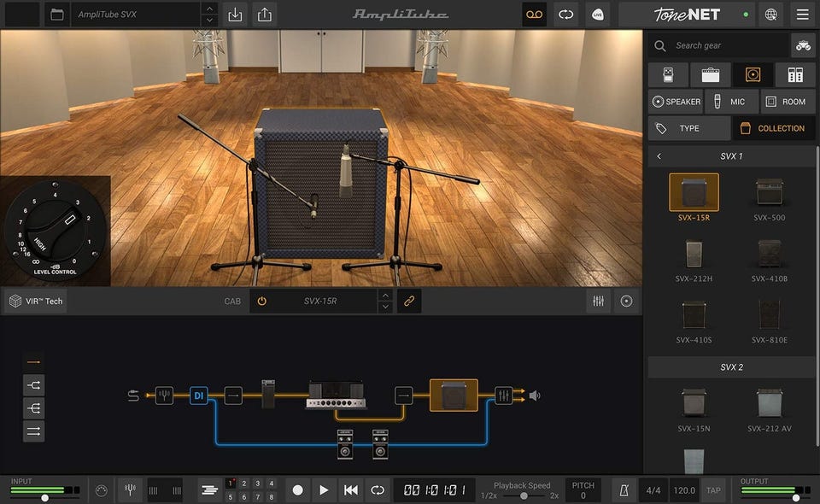Open the Custom Shop car icon
This screenshot has width=820, height=504.
[803, 45]
